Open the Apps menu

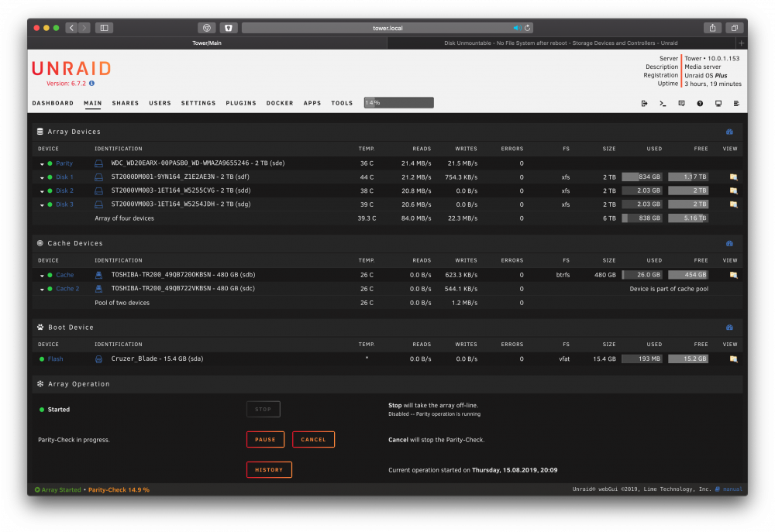312,103
